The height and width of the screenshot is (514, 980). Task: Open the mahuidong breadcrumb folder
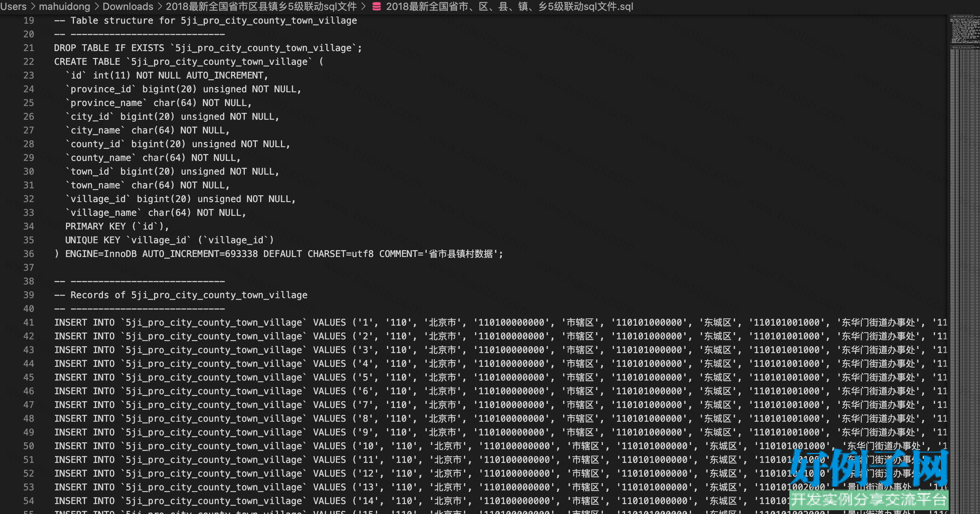64,6
